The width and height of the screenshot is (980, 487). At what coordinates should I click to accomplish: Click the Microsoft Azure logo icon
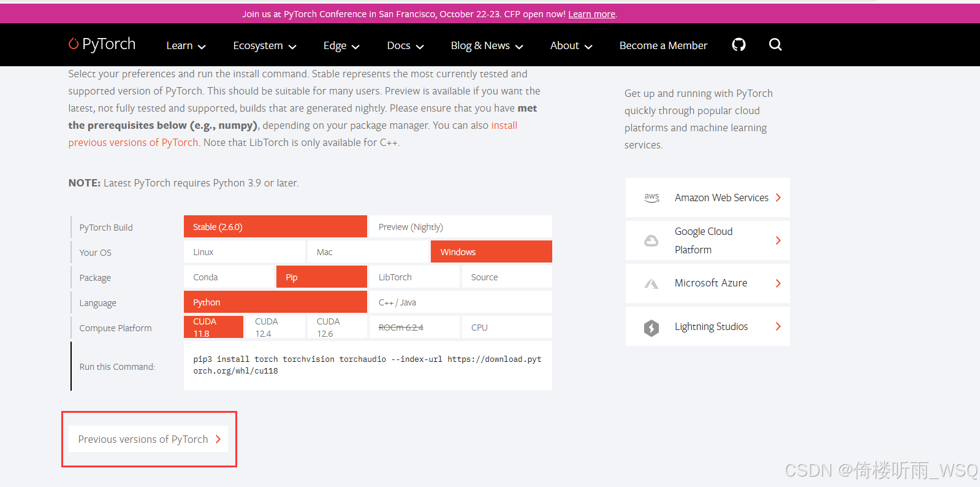tap(651, 283)
